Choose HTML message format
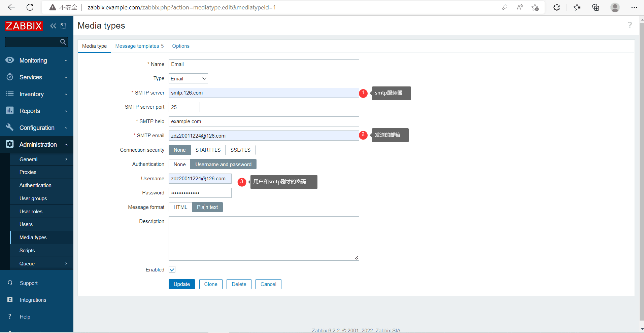 (x=180, y=207)
